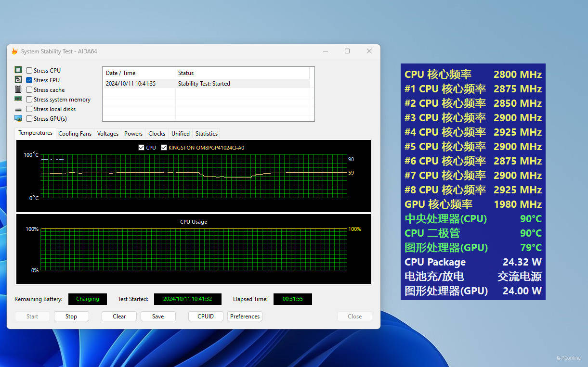Click the cache chip icon beside Stress cache
The height and width of the screenshot is (367, 588).
18,89
